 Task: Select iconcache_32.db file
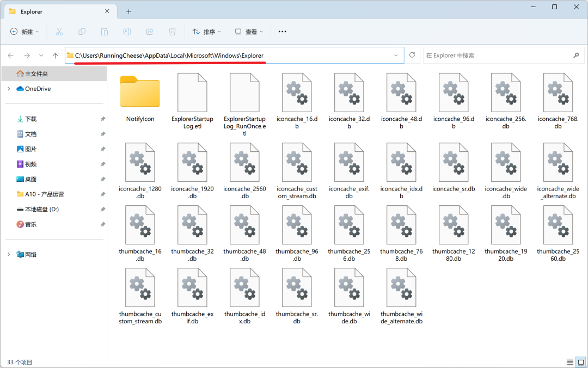(349, 101)
